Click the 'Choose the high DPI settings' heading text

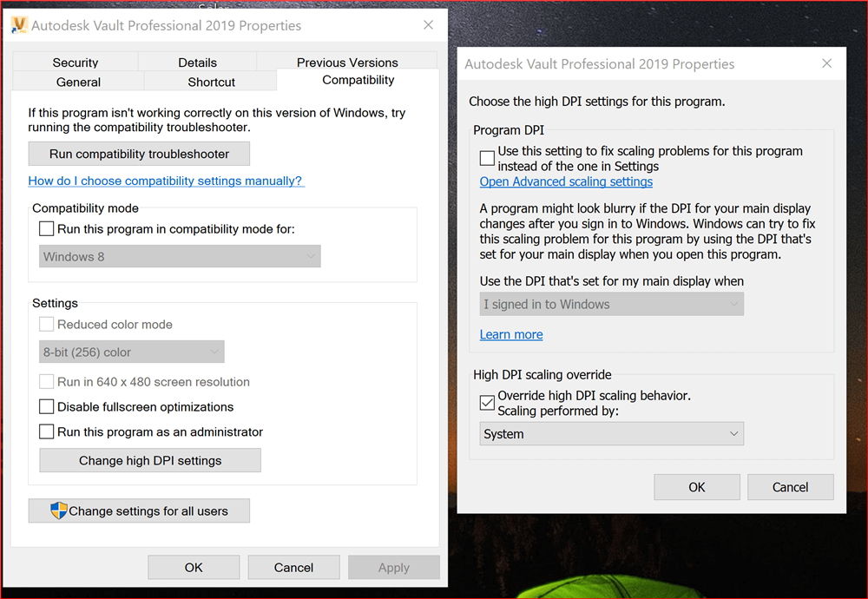click(x=597, y=102)
